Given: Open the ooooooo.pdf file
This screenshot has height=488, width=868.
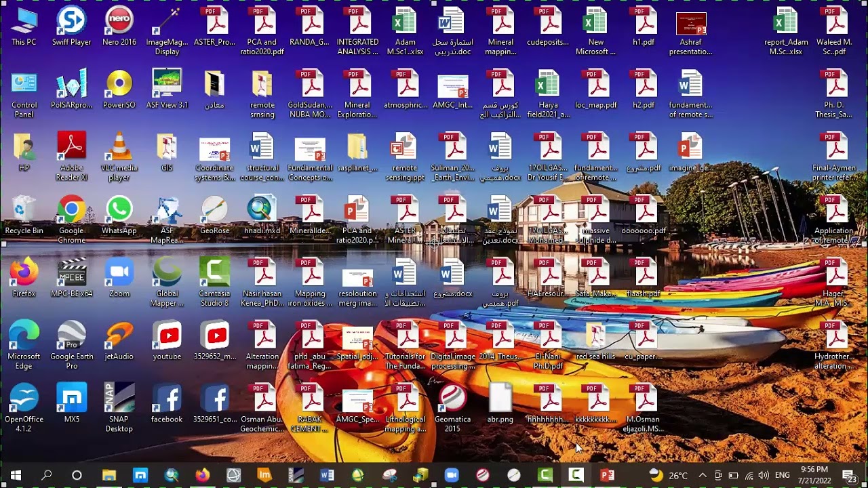Looking at the screenshot, I should point(644,216).
